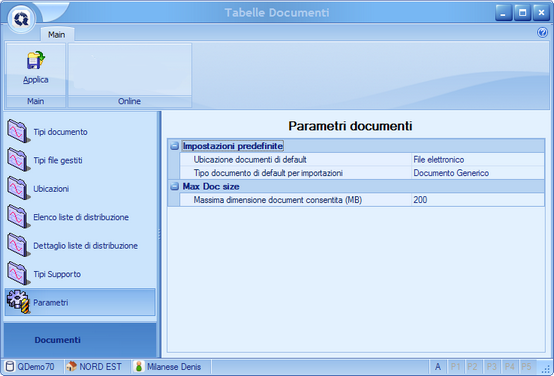Viewport: 554px width, 376px height.
Task: Select the Tipi Supporto label
Action: point(57,274)
